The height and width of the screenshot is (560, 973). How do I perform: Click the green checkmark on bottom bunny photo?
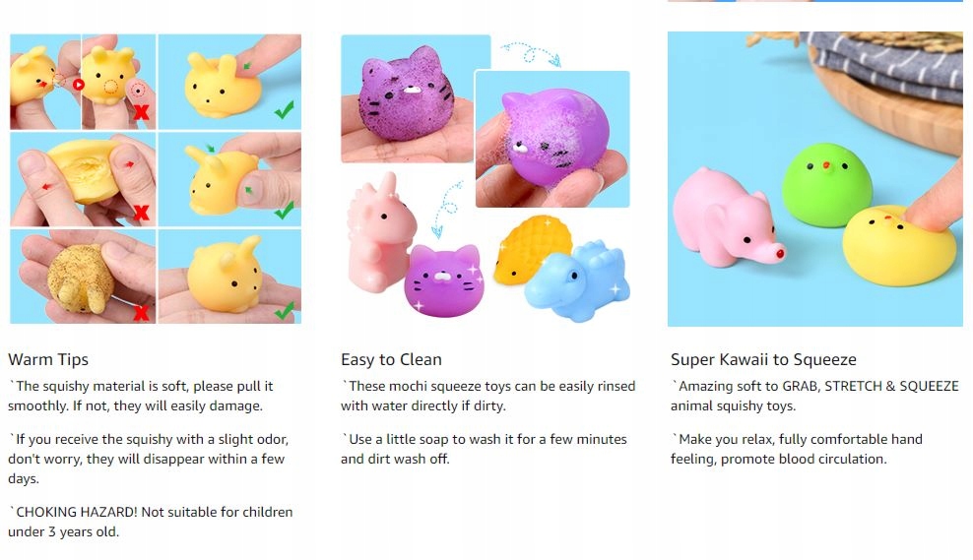pyautogui.click(x=285, y=309)
